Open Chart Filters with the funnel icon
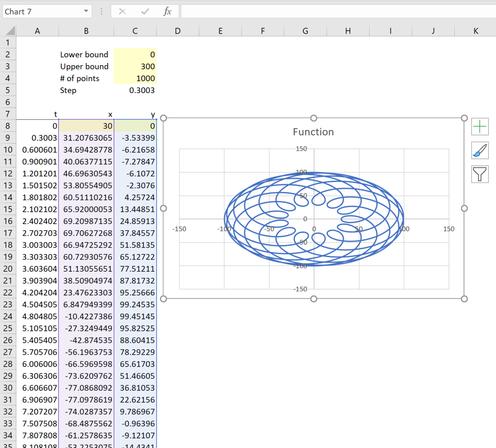The height and width of the screenshot is (448, 496). click(479, 174)
